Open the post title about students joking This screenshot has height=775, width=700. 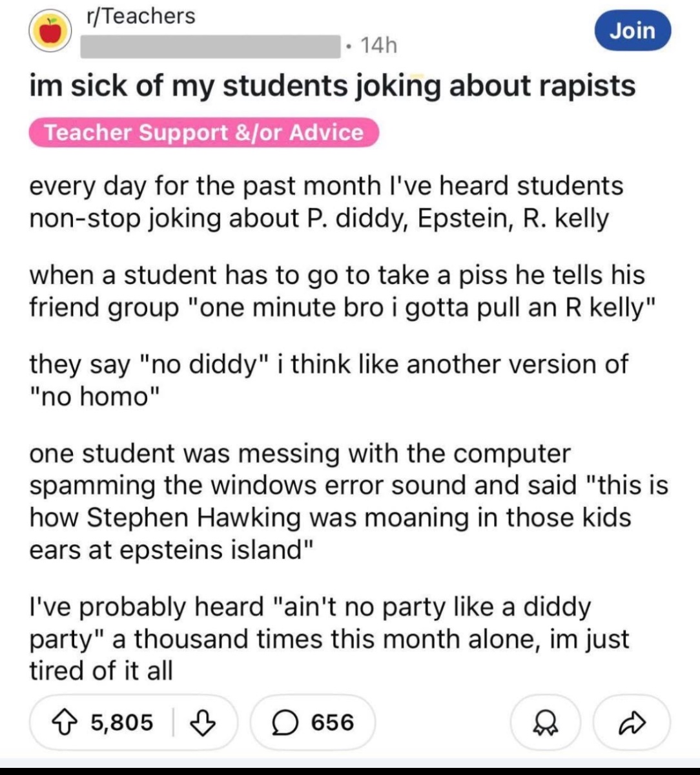pos(333,86)
